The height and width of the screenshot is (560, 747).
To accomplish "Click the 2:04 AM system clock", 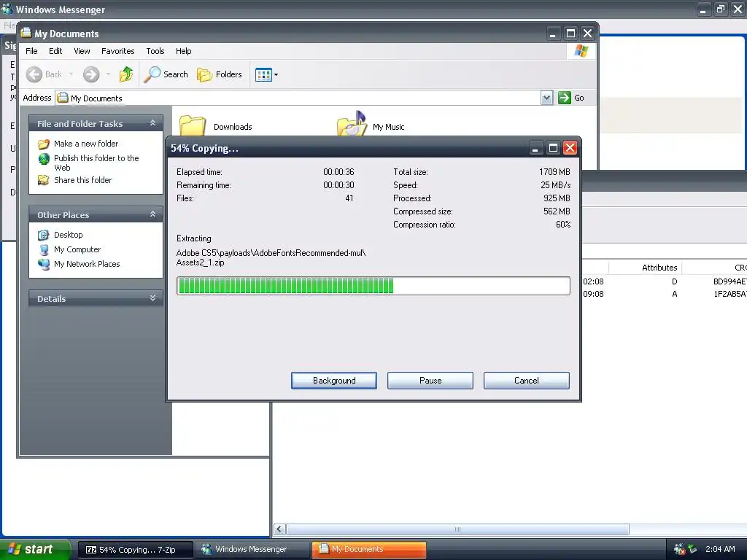I will coord(720,549).
